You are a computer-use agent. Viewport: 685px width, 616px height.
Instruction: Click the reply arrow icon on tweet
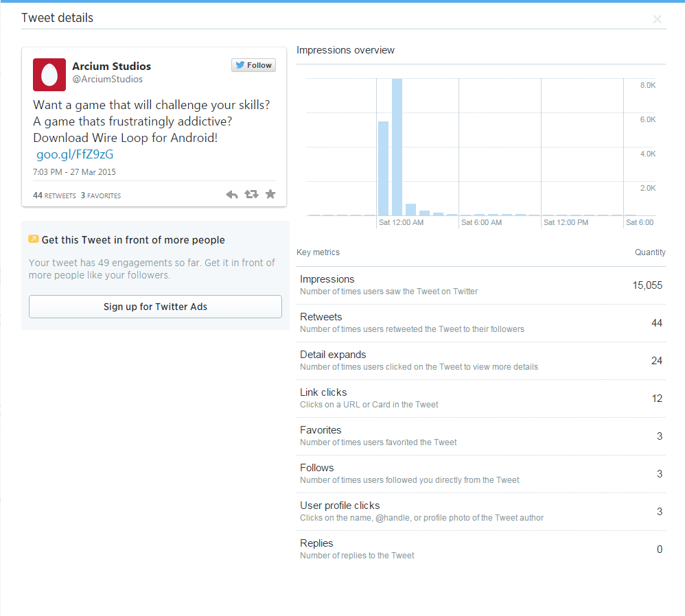pos(232,194)
